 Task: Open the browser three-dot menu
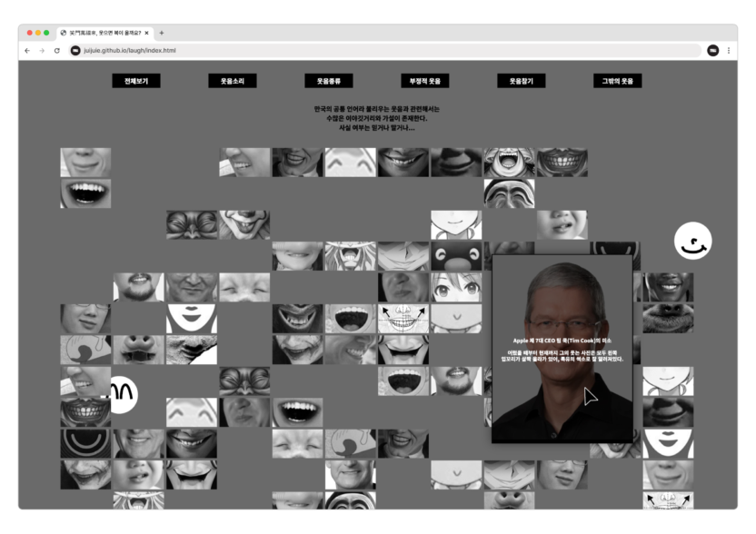tap(728, 51)
